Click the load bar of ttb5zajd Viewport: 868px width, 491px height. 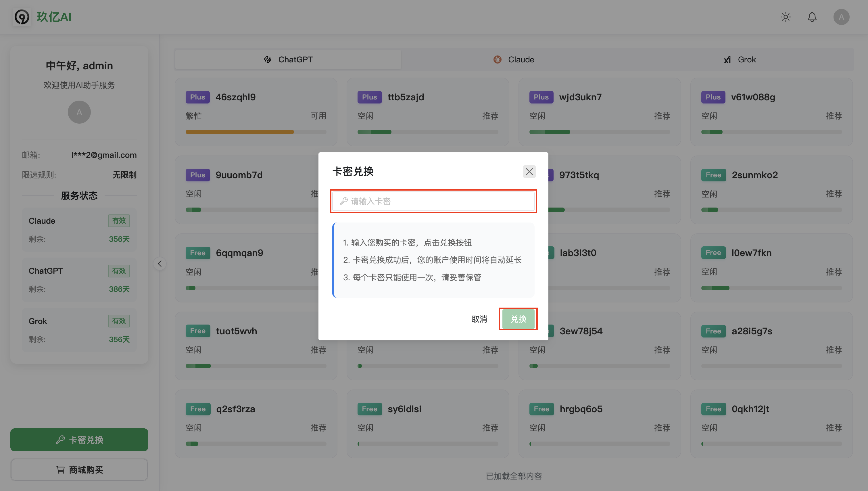click(x=428, y=132)
